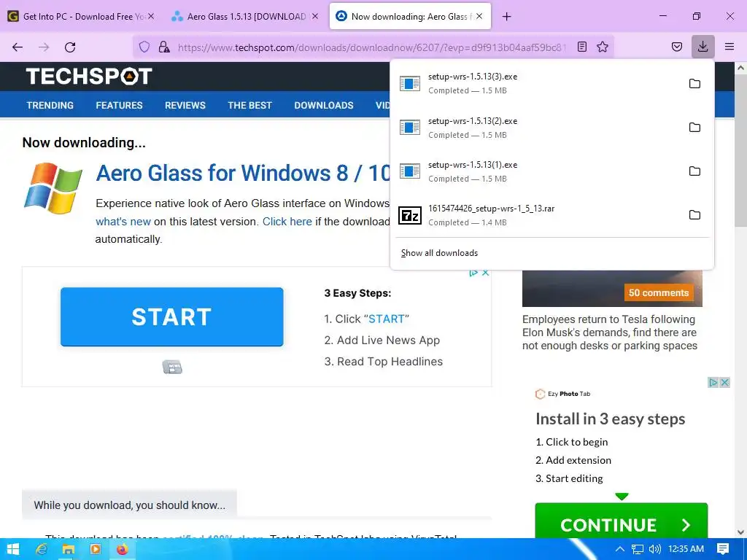Open containing folder for the .rar download

(694, 215)
